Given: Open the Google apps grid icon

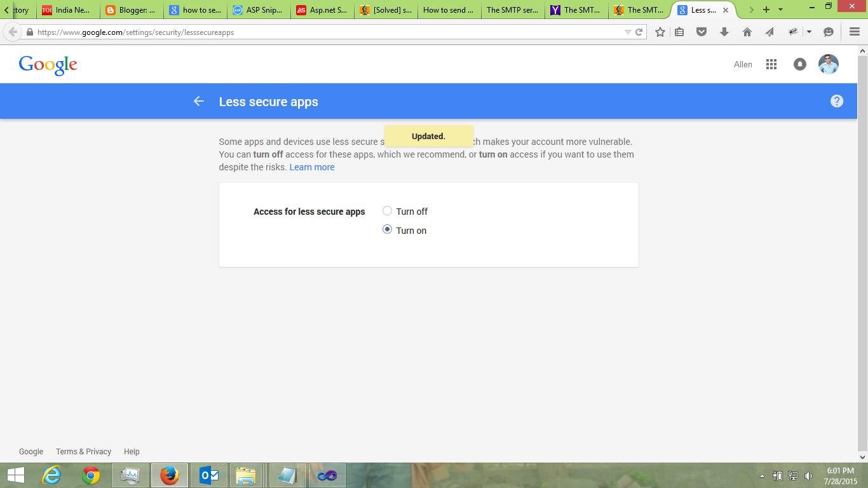Looking at the screenshot, I should pos(771,64).
